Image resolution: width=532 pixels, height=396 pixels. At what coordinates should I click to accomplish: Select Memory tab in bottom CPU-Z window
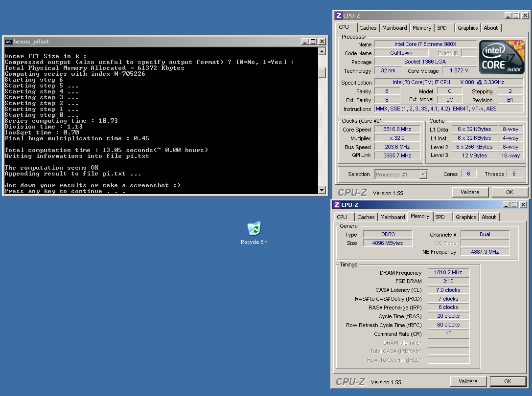(420, 216)
